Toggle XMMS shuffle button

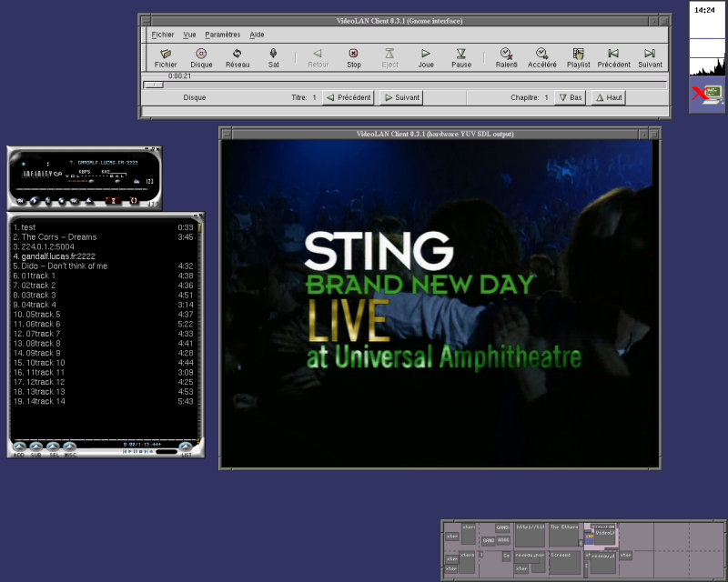tap(113, 200)
